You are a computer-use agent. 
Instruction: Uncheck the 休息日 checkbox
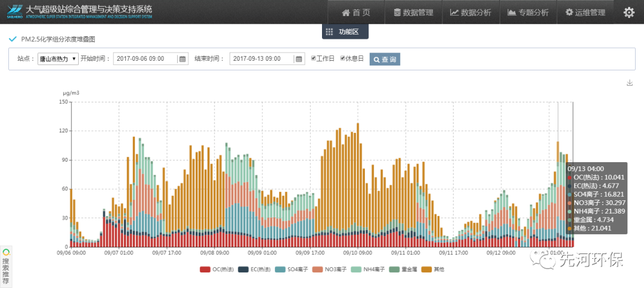(x=343, y=58)
